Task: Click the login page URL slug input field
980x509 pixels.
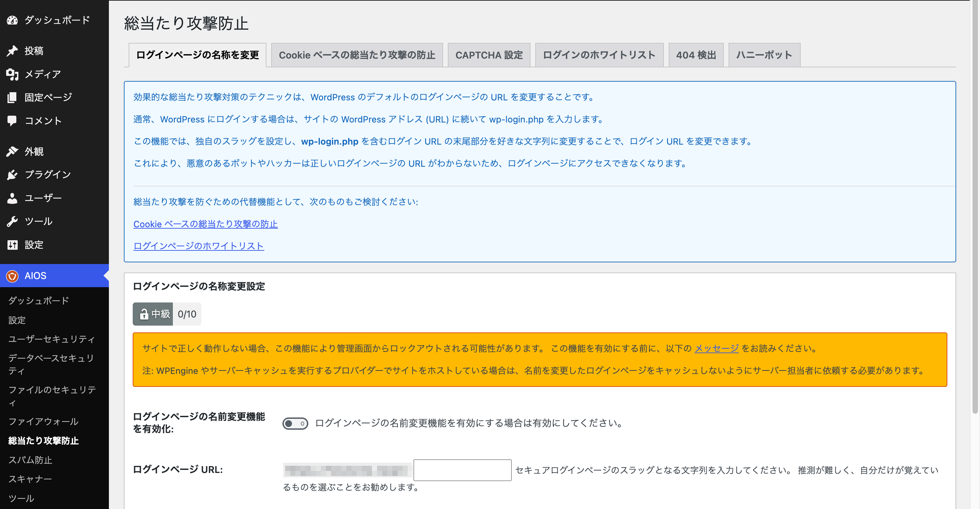Action: (462, 470)
